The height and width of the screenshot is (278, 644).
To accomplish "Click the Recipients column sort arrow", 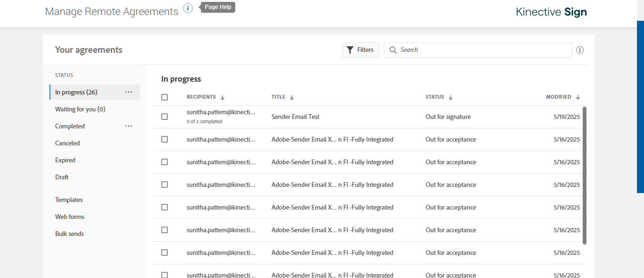I will [x=223, y=98].
